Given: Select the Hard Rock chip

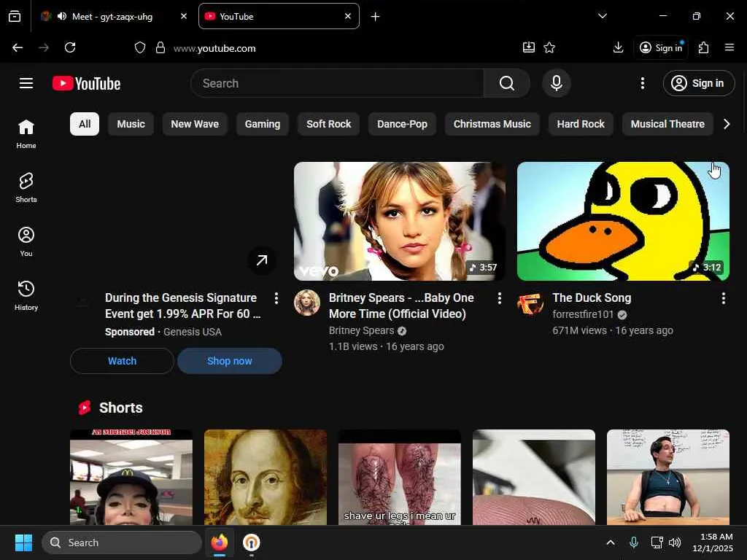Looking at the screenshot, I should tap(581, 124).
